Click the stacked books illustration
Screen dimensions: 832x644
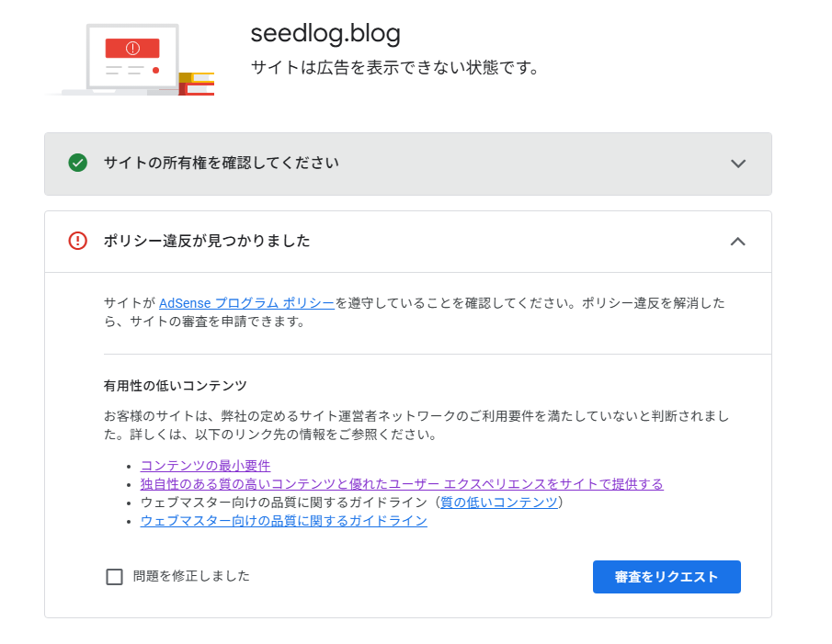tap(197, 84)
